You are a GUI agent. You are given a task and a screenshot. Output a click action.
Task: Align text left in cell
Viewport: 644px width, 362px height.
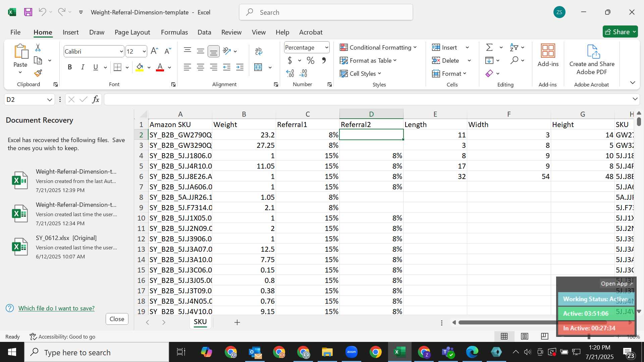coord(187,67)
